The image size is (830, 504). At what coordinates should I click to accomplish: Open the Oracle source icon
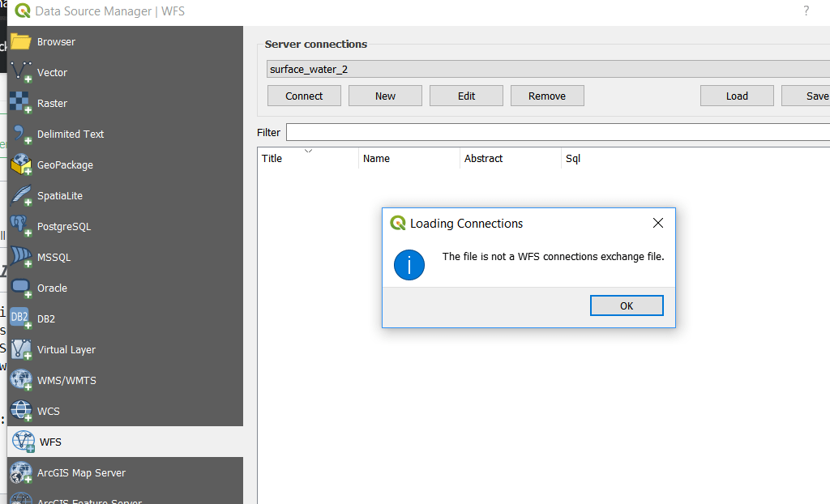tap(21, 288)
